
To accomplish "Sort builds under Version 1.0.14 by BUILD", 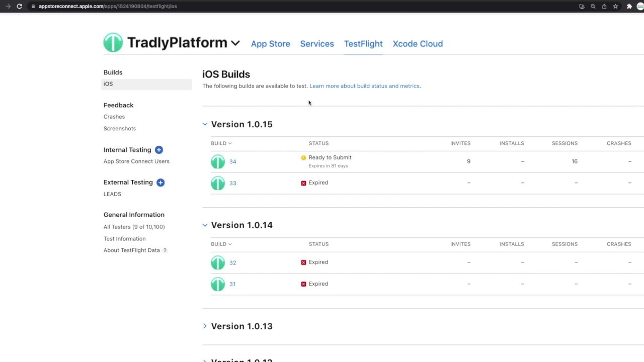I will coord(221,244).
